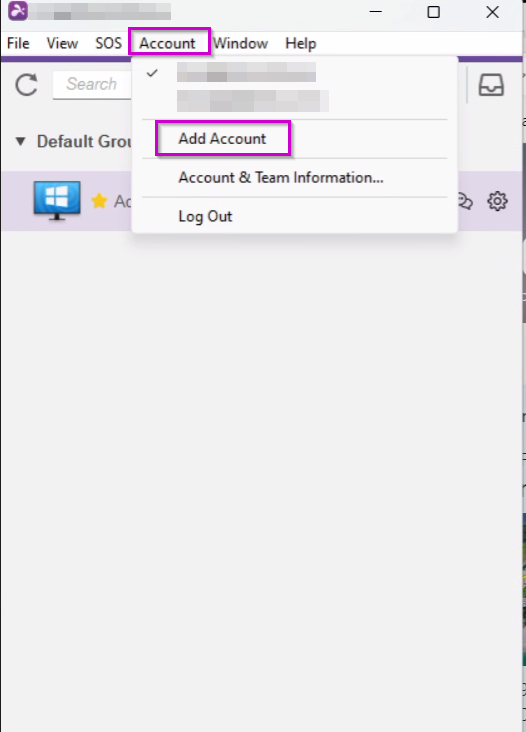This screenshot has width=526, height=732.
Task: Click the chat bubbles icon
Action: (465, 202)
